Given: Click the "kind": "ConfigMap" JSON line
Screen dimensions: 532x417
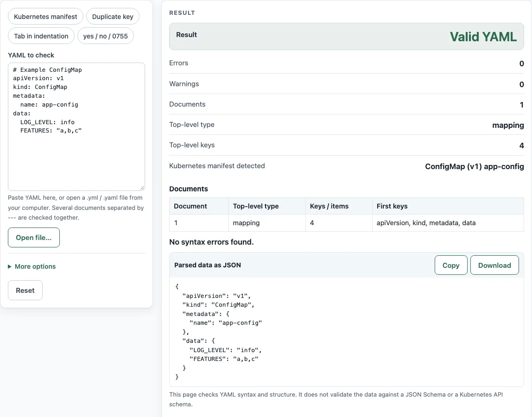Looking at the screenshot, I should (x=218, y=305).
